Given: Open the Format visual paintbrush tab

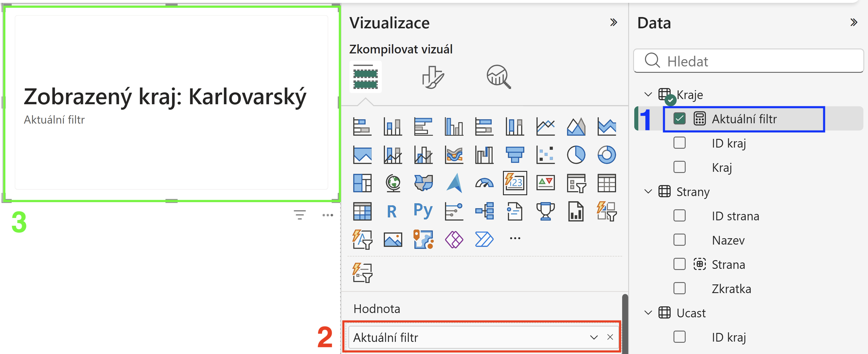Looking at the screenshot, I should 433,77.
